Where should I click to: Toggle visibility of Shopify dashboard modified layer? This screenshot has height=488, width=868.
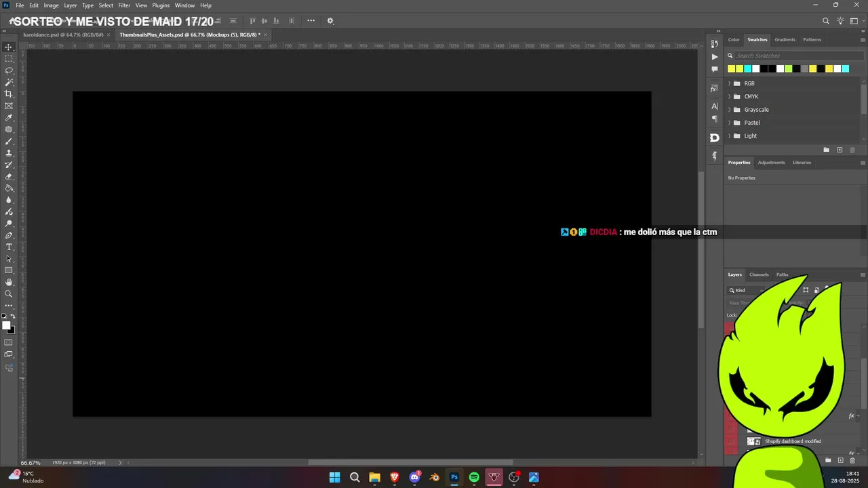731,441
